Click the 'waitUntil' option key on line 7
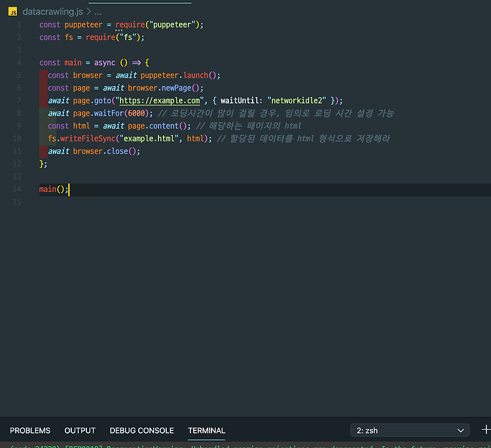This screenshot has width=491, height=448. point(240,101)
